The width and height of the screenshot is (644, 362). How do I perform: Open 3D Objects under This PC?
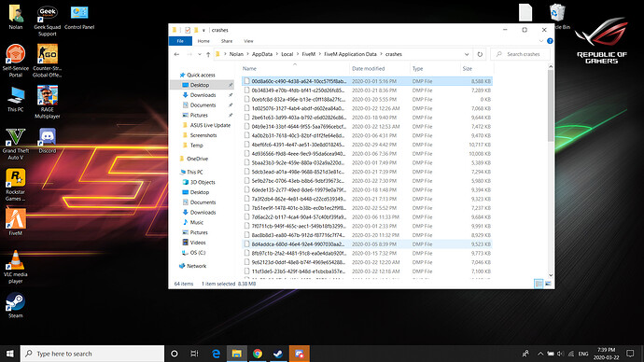point(203,182)
